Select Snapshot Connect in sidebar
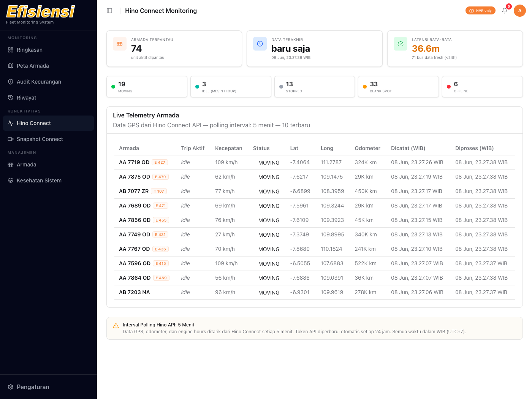 click(48, 139)
